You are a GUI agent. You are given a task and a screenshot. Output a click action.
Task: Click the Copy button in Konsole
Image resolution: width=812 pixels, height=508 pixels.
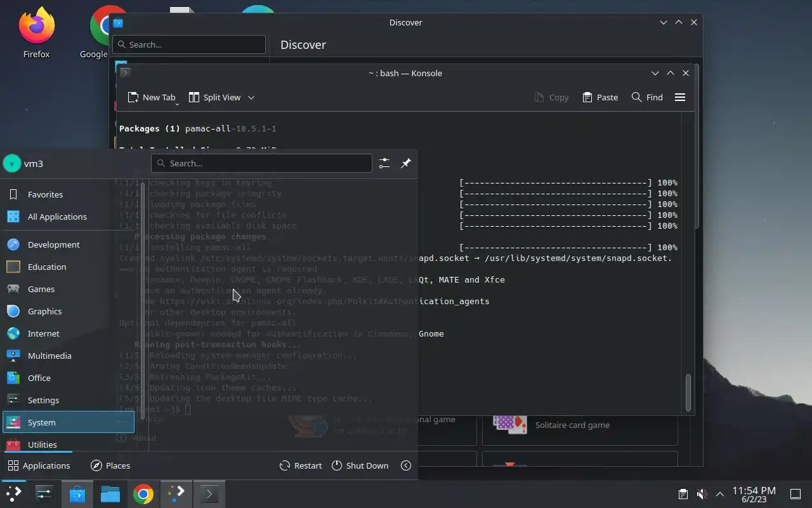pyautogui.click(x=551, y=97)
